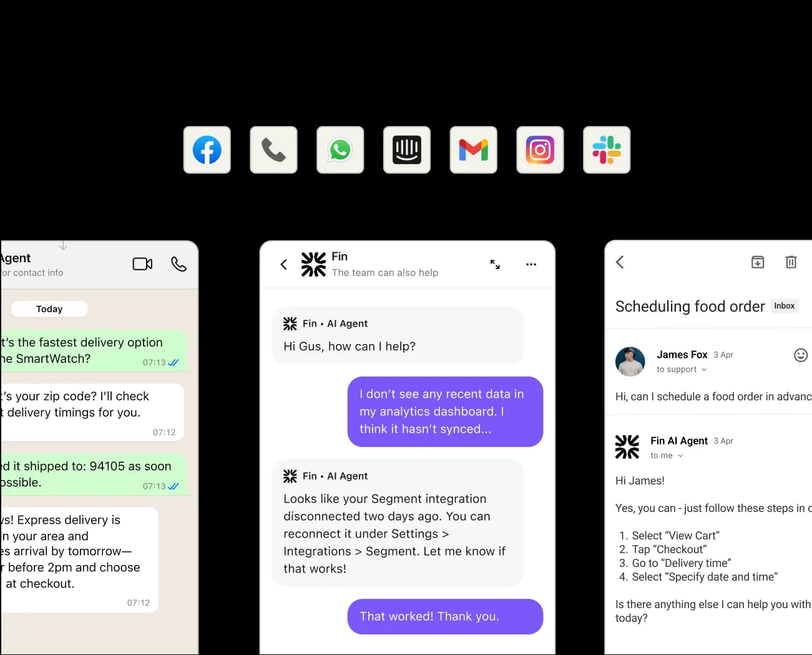Select the Gmail channel icon

[474, 150]
